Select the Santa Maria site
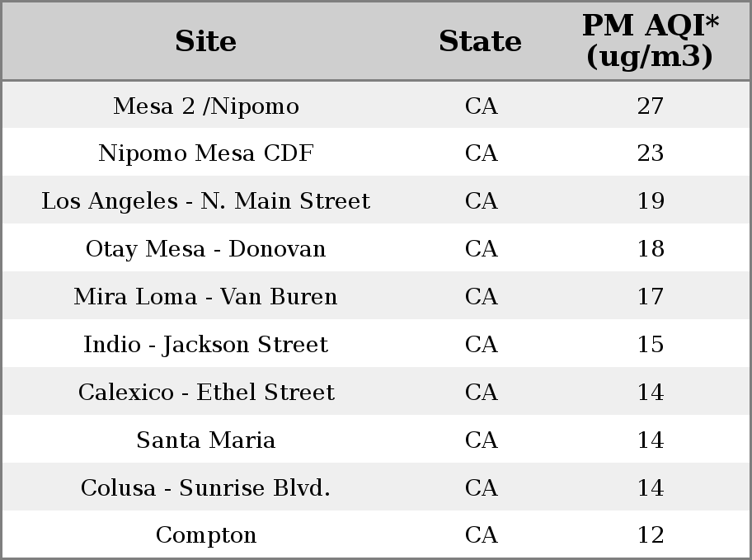Viewport: 752px width, 560px height. pyautogui.click(x=206, y=440)
